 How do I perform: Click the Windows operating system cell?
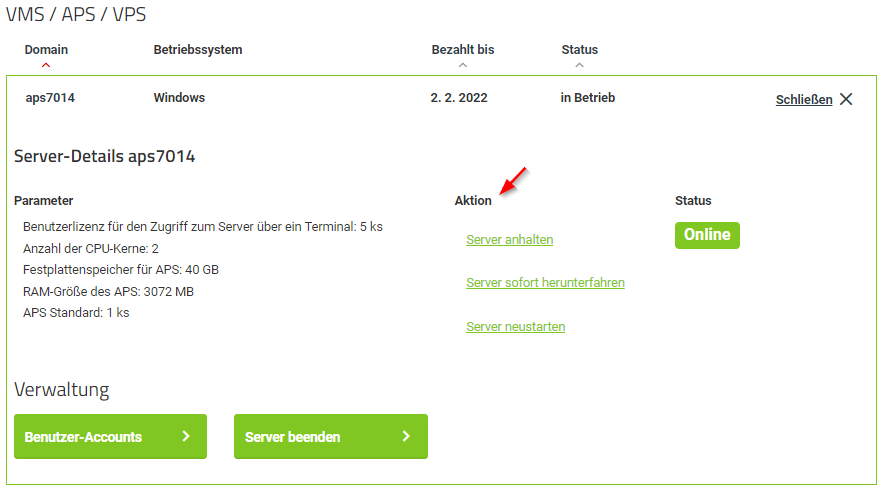tap(179, 98)
